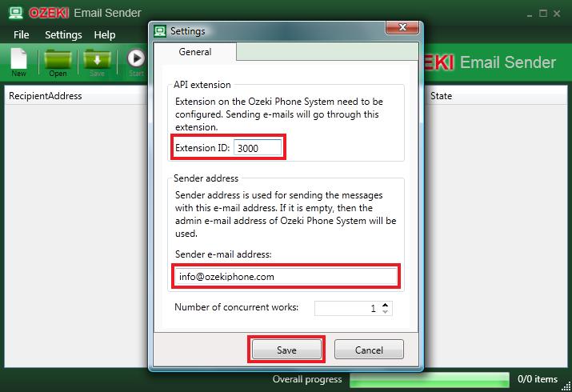Click the '0/0 items' status text

pos(538,379)
